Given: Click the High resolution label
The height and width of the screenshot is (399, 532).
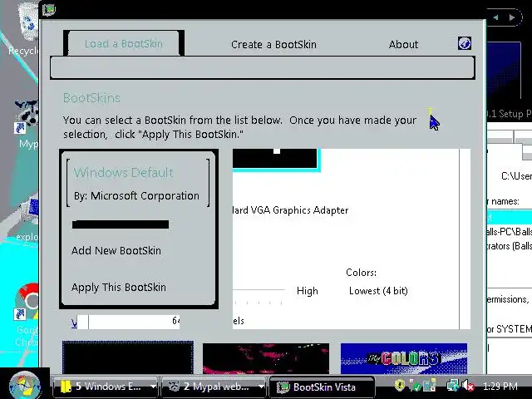Looking at the screenshot, I should [x=308, y=291].
